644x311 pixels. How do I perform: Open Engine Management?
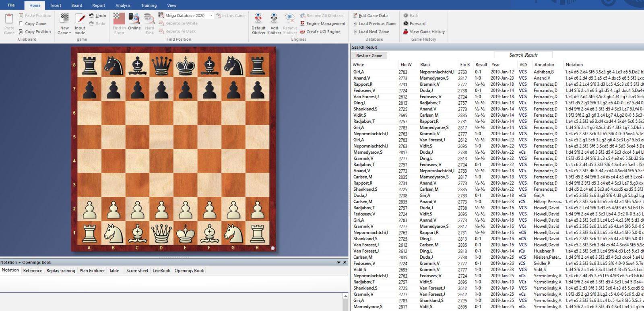[326, 24]
